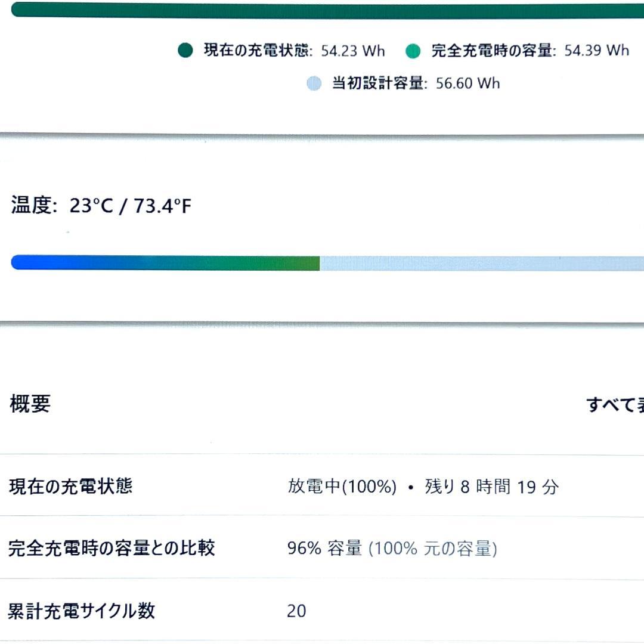Select the 当初設計容量 56.60 Wh legend label

pyautogui.click(x=416, y=83)
